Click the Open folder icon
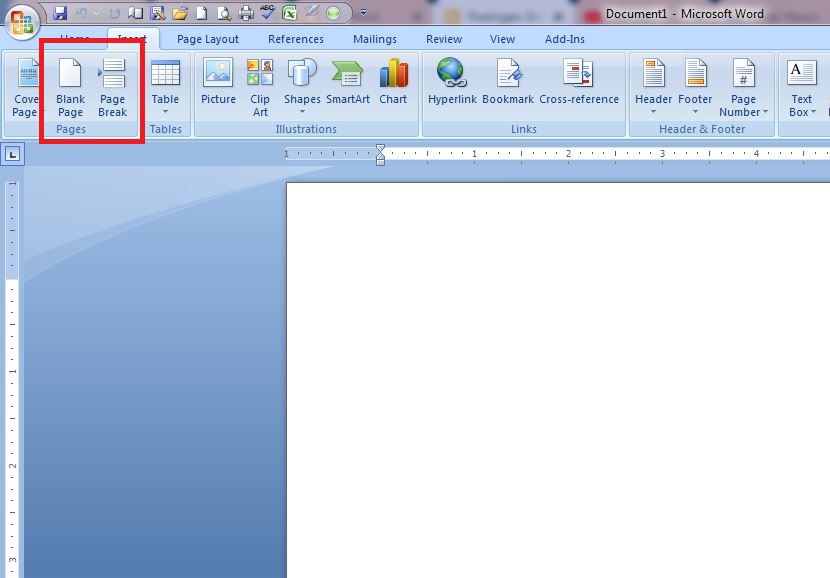The width and height of the screenshot is (830, 578). (x=180, y=13)
